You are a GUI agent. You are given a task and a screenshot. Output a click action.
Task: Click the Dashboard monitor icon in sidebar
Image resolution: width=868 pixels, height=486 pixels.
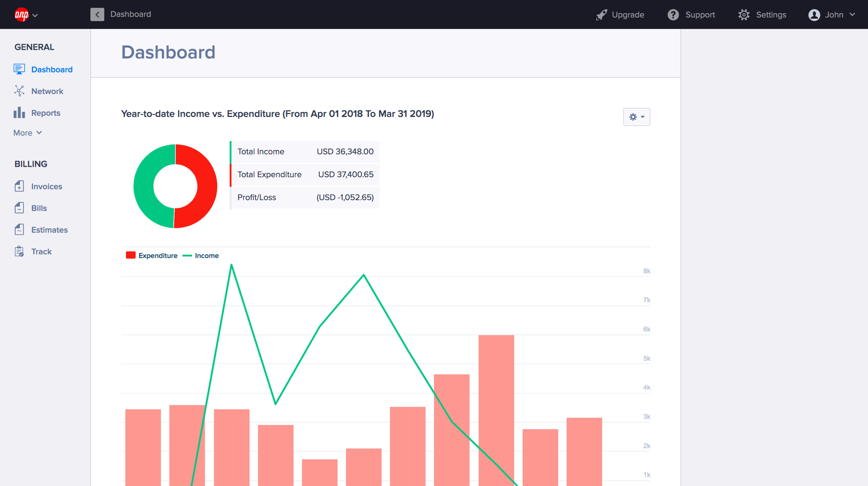[19, 69]
